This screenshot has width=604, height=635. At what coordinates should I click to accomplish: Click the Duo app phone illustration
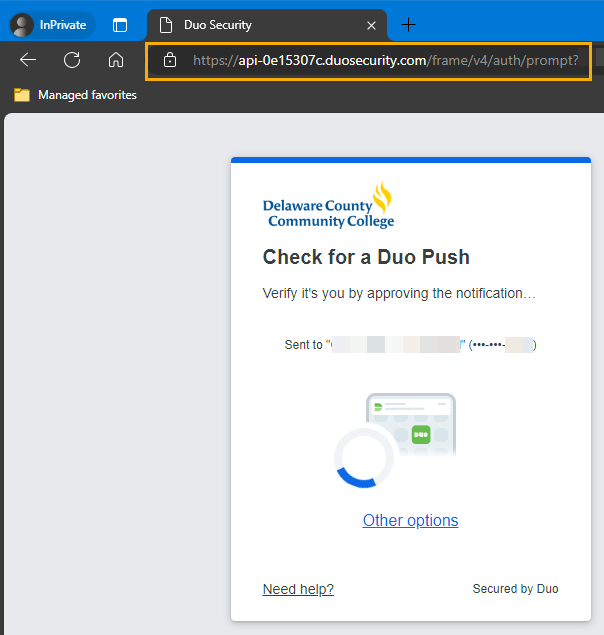(395, 441)
